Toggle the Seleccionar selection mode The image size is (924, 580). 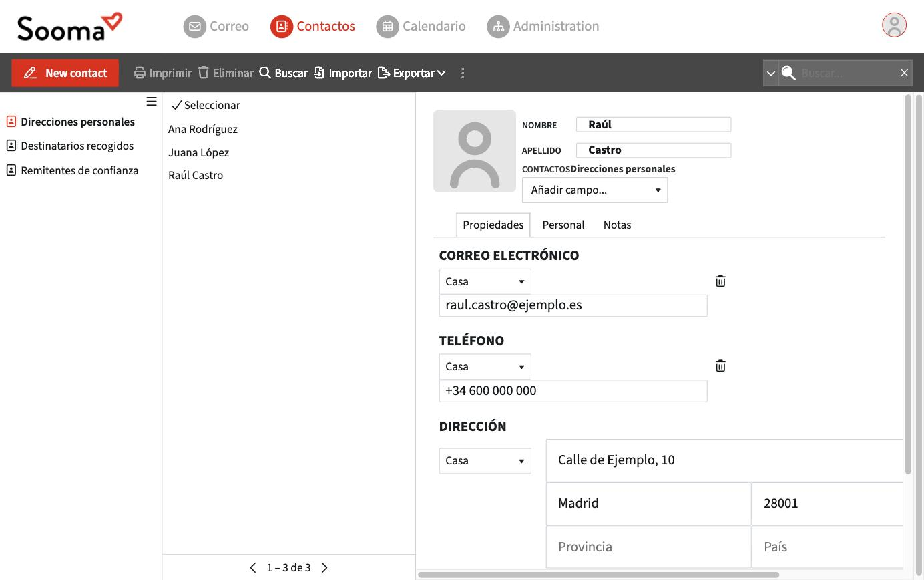tap(206, 105)
